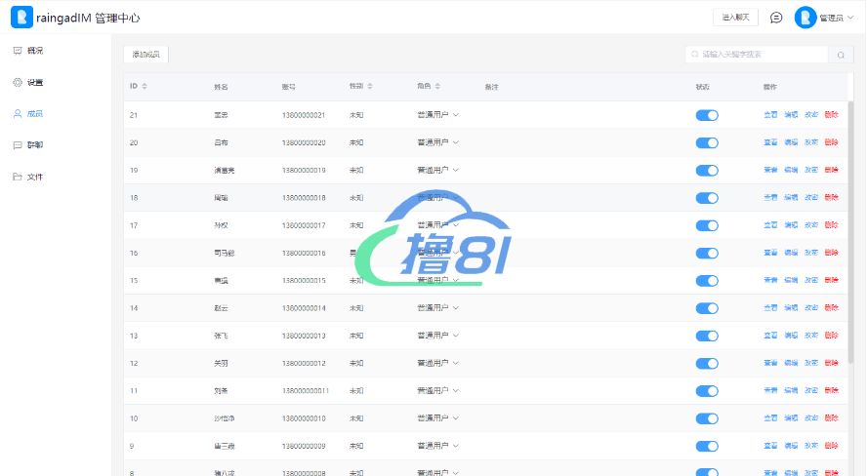Screen dimensions: 868x476
Task: Click 删除 link for user ID 19
Action: pyautogui.click(x=831, y=170)
